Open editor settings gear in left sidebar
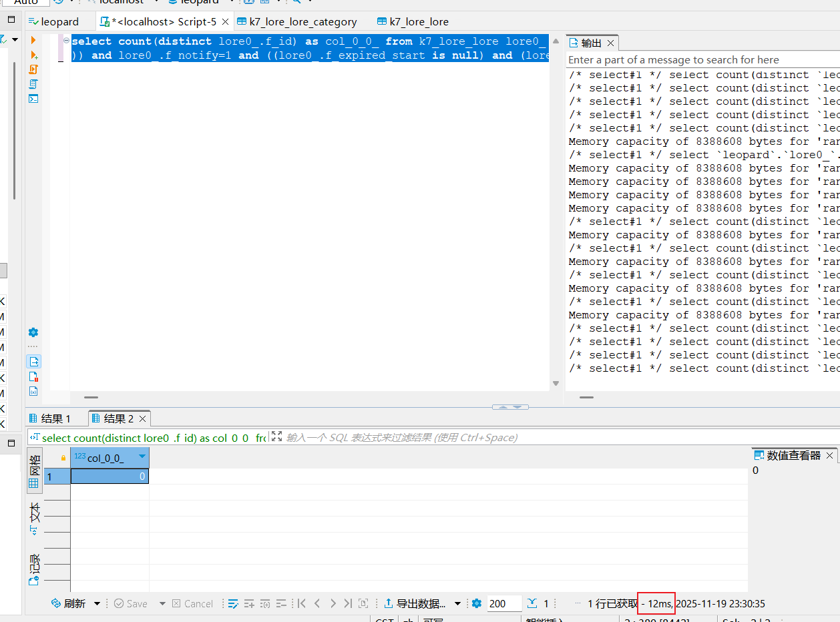Screen dimensions: 840x622 click(x=33, y=332)
